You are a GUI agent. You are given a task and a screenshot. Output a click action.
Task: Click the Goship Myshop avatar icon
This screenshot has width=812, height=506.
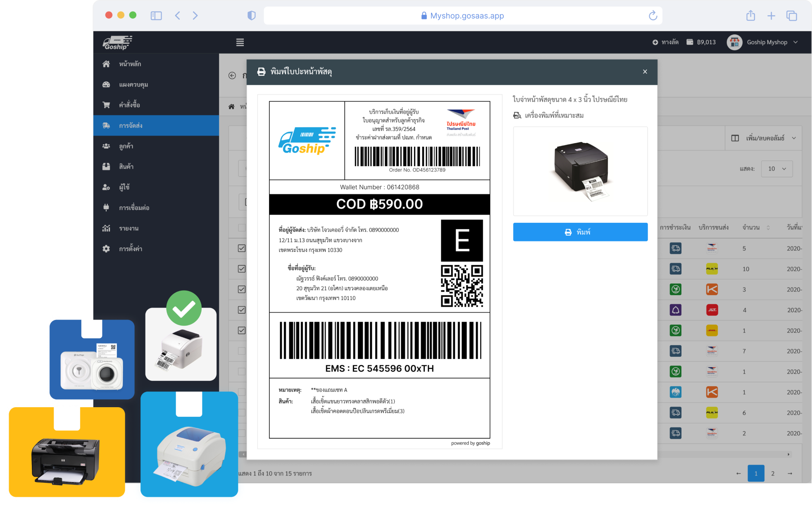(734, 42)
